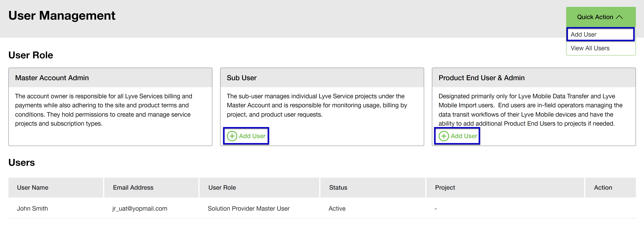
Task: Click the Quick Action chevron arrow
Action: 619,17
